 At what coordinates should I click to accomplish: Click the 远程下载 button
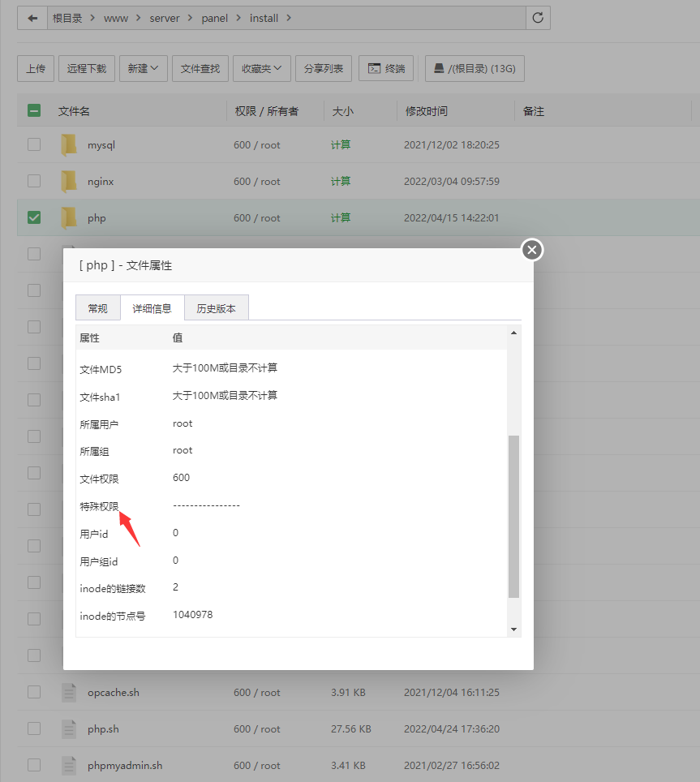point(87,68)
